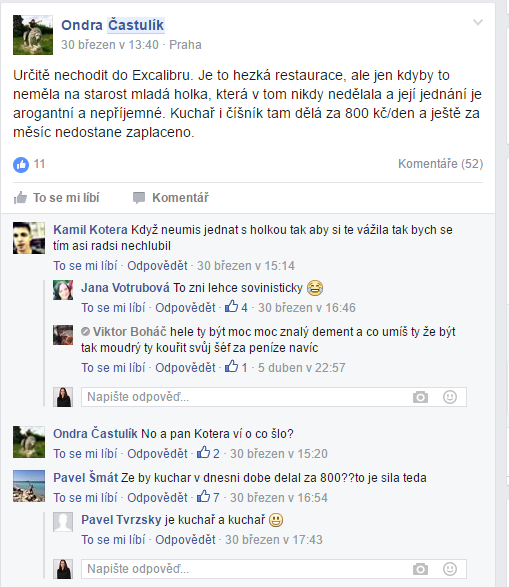Open timestamp 30 březen v 13:40 of post

pyautogui.click(x=110, y=45)
